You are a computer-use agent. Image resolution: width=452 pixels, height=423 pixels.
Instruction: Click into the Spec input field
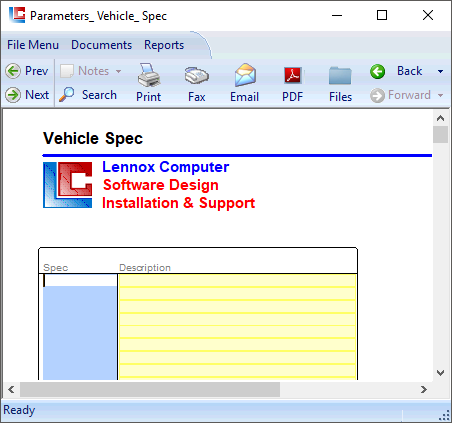coord(80,280)
